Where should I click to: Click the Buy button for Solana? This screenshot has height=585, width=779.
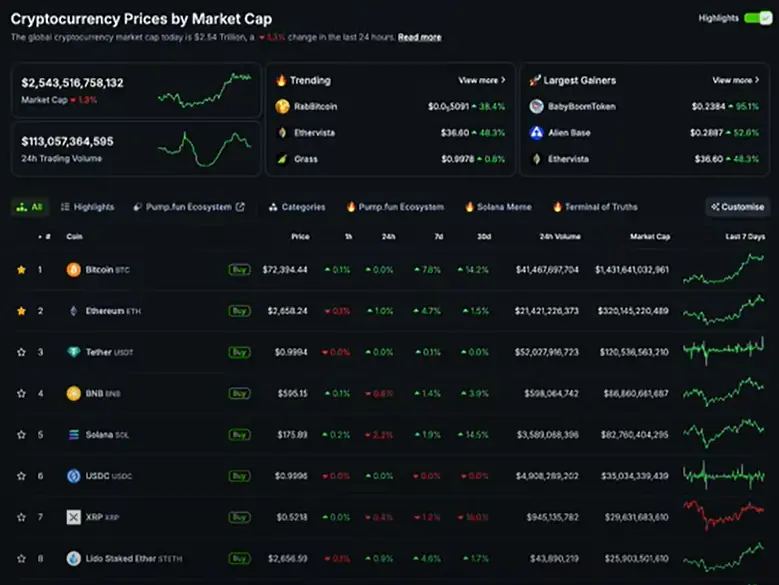coord(239,435)
